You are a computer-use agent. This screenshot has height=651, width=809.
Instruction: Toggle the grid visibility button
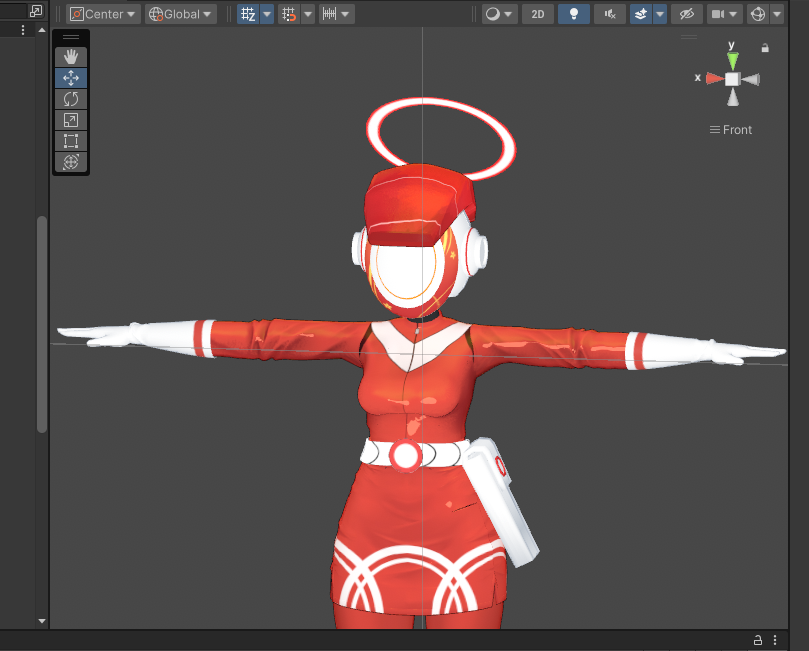point(248,14)
